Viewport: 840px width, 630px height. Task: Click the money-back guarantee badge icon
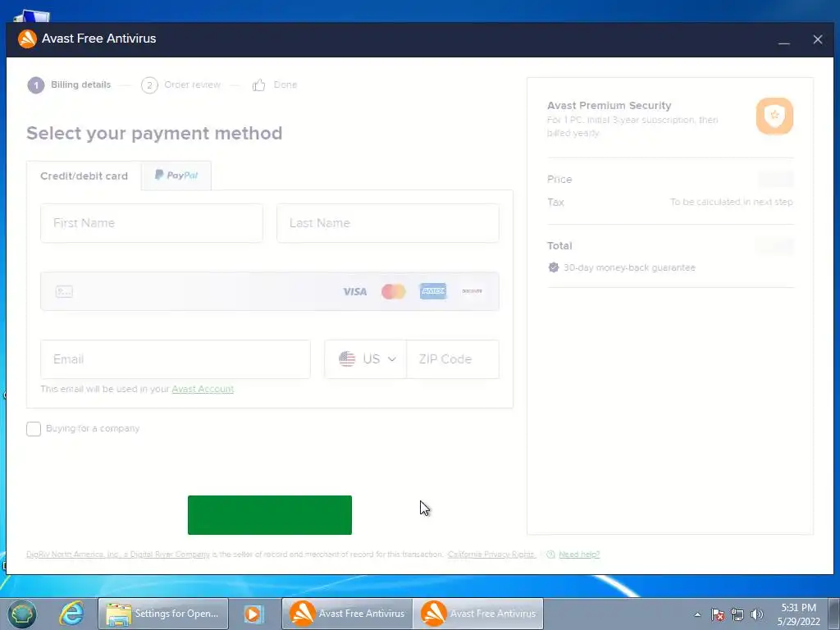554,267
